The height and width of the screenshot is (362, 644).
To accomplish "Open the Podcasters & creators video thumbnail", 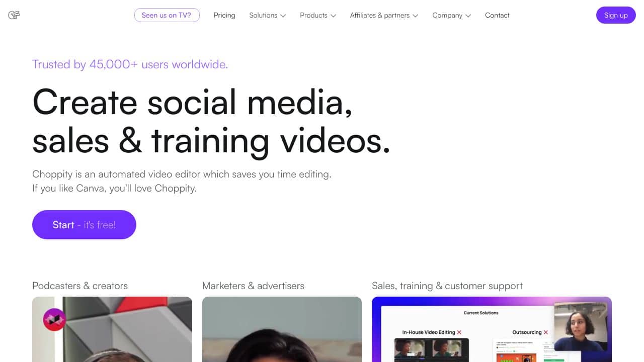I will tap(112, 329).
